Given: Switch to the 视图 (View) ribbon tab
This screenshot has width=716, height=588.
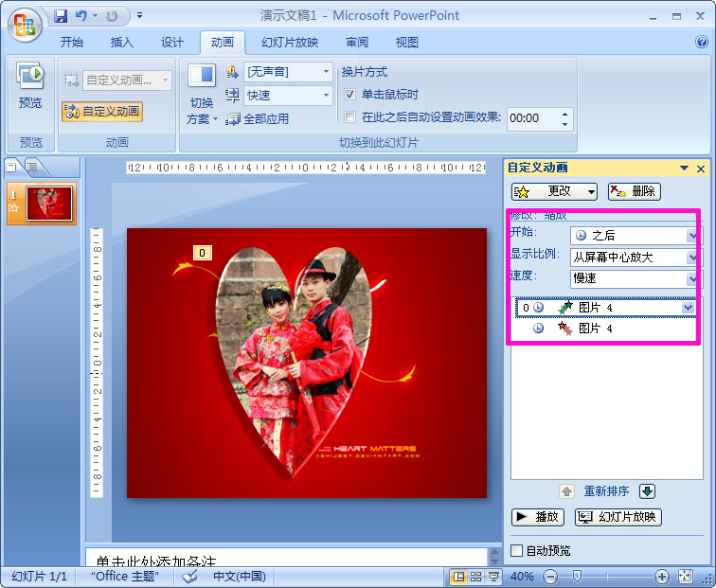Looking at the screenshot, I should click(407, 43).
